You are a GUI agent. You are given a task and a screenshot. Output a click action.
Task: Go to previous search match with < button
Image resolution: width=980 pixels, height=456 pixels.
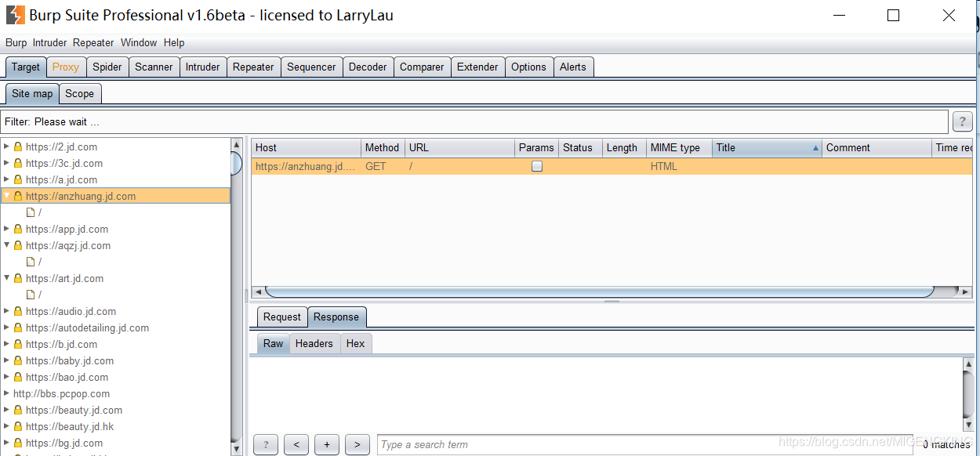(296, 444)
